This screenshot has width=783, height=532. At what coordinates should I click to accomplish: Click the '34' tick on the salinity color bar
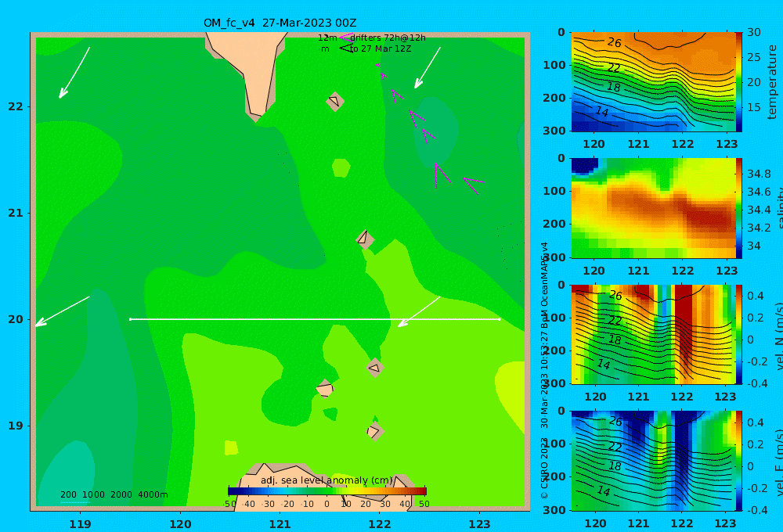coord(754,246)
